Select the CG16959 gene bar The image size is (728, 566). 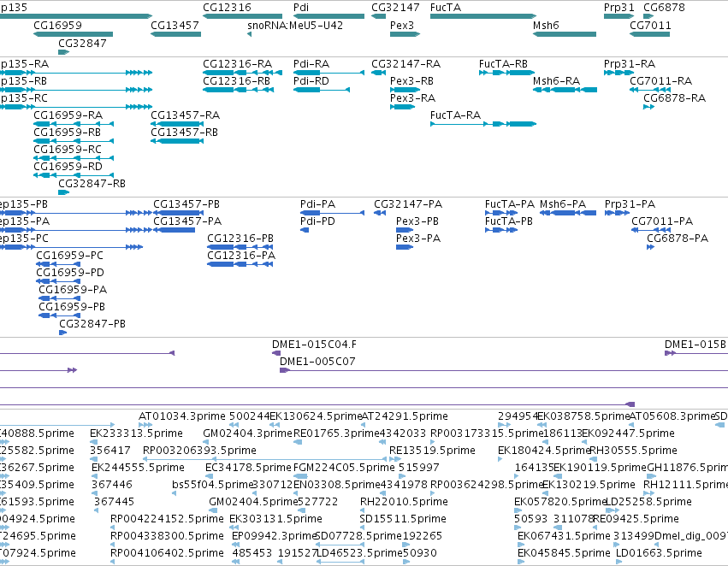click(74, 34)
